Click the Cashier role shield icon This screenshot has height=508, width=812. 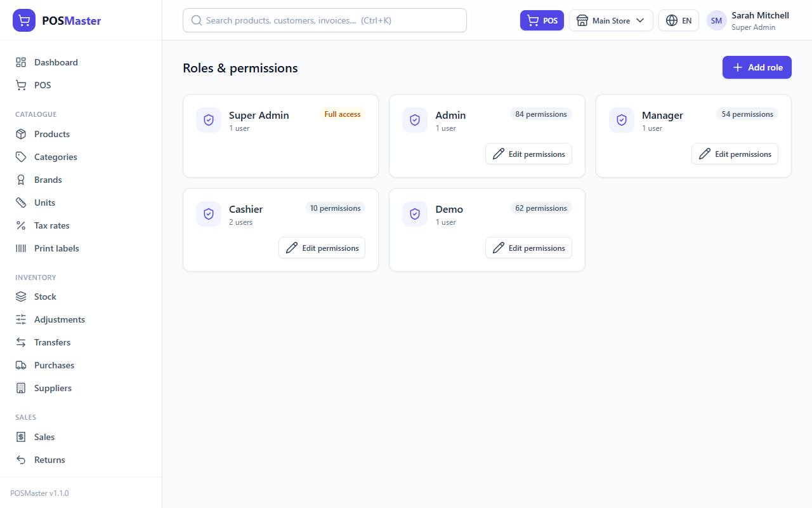point(209,214)
